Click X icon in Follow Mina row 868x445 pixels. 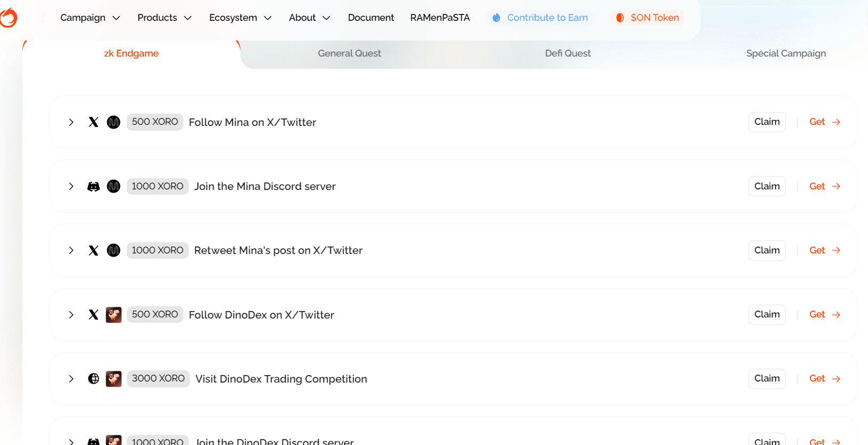[93, 122]
